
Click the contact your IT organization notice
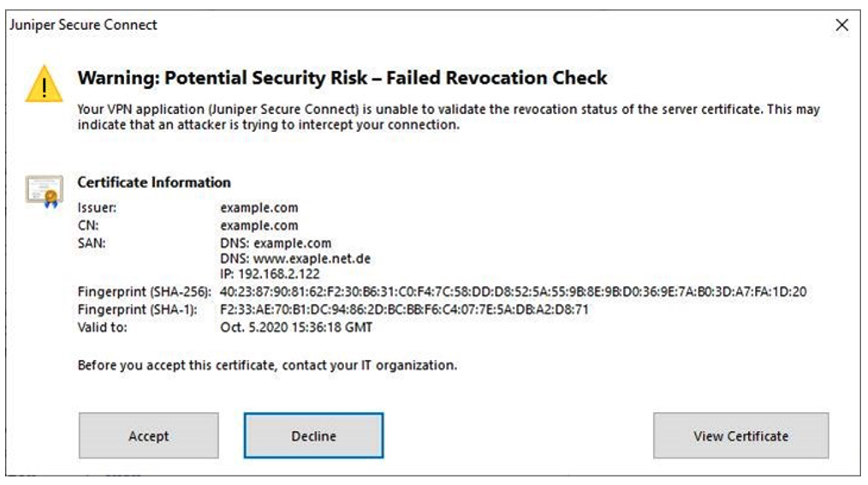coord(267,365)
